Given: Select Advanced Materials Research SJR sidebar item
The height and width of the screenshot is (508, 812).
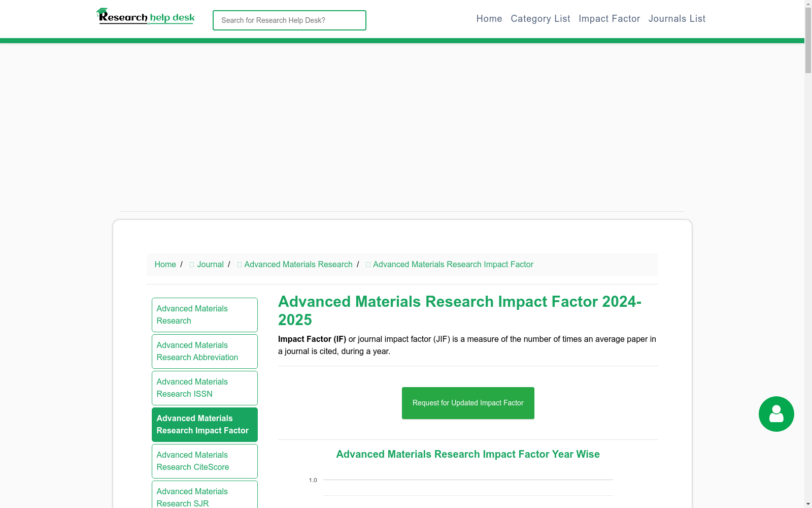Looking at the screenshot, I should (x=205, y=495).
